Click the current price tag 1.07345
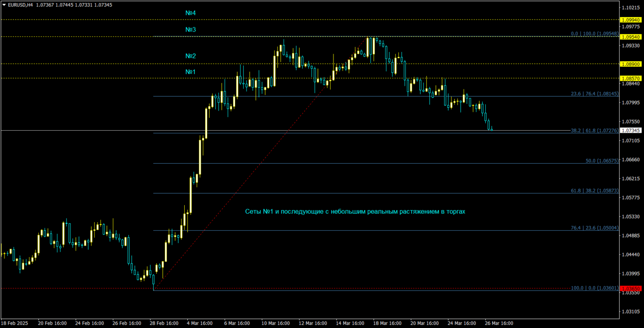Image resolution: width=644 pixels, height=328 pixels. (630, 131)
